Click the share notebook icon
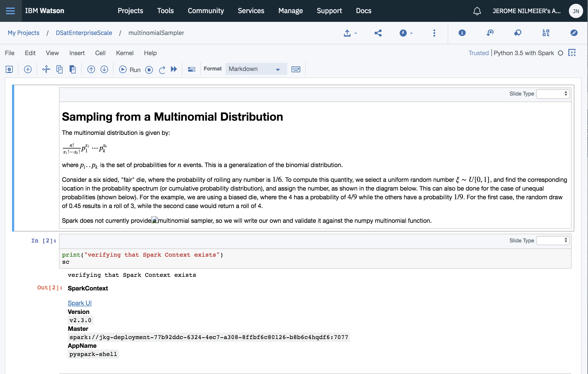 pyautogui.click(x=378, y=33)
